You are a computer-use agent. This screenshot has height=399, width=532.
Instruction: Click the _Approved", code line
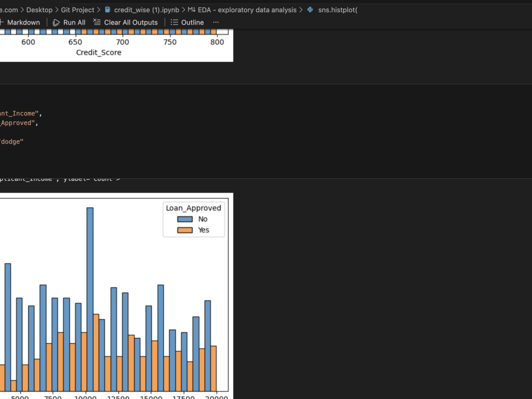tap(19, 123)
